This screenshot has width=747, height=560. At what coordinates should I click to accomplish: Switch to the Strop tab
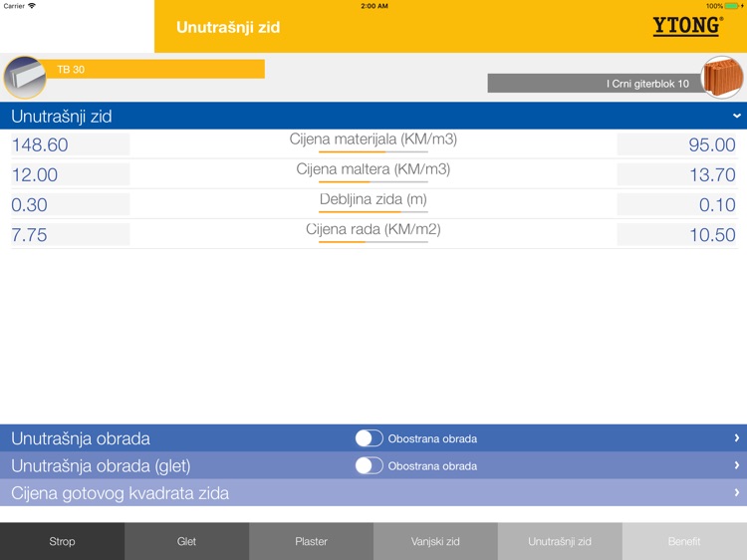coord(63,541)
